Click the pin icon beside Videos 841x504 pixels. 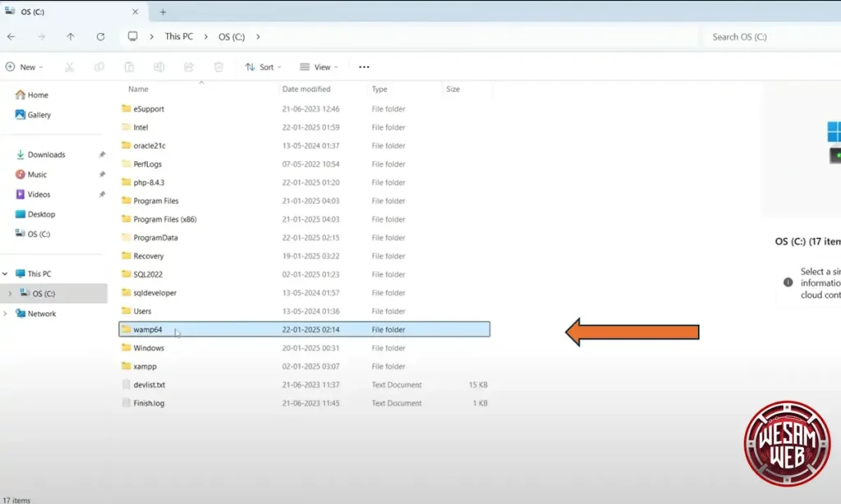coord(102,194)
